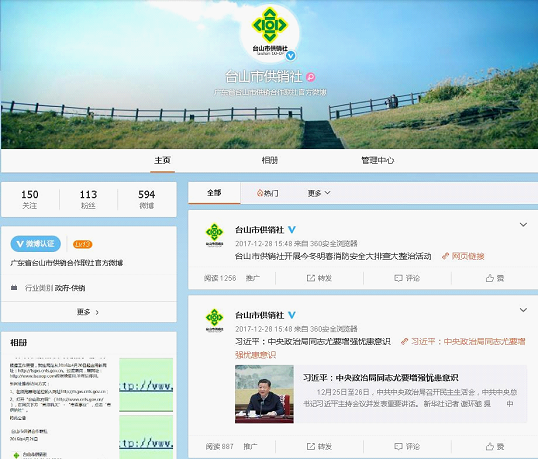This screenshot has height=459, width=538.
Task: Click the 微博认证 verification badge
Action: [x=36, y=244]
